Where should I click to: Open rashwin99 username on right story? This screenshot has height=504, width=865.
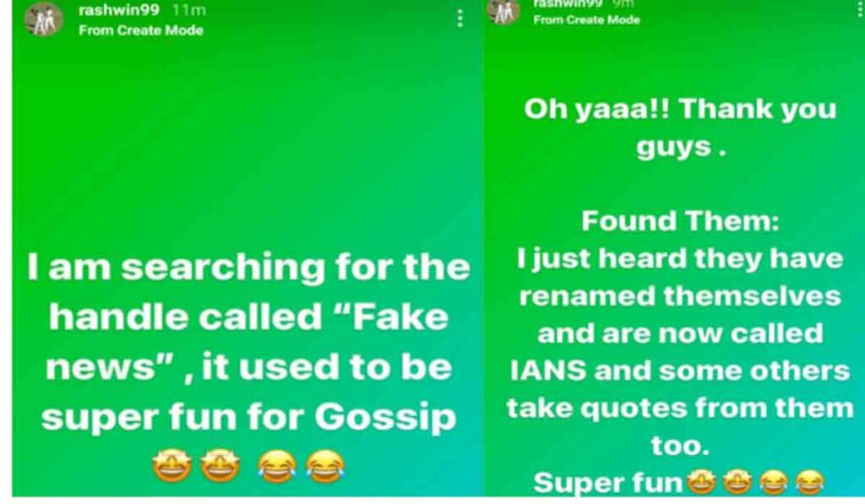click(568, 3)
